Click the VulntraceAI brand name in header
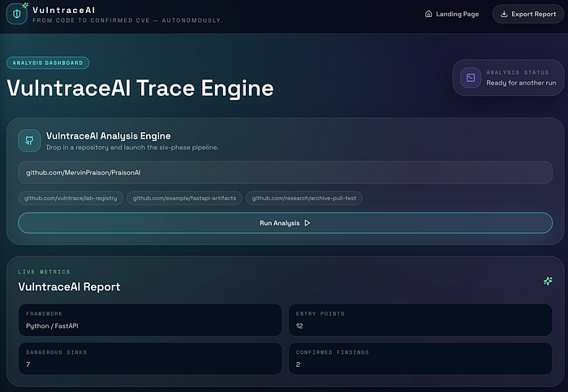The image size is (568, 392). click(64, 10)
